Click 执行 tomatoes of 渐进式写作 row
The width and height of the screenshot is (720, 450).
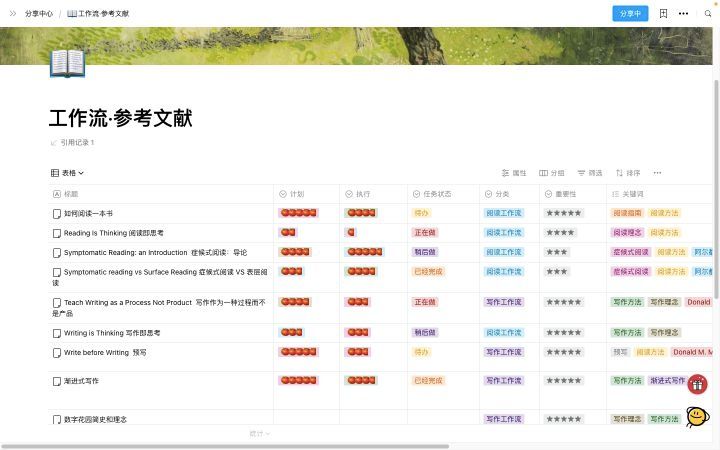361,380
